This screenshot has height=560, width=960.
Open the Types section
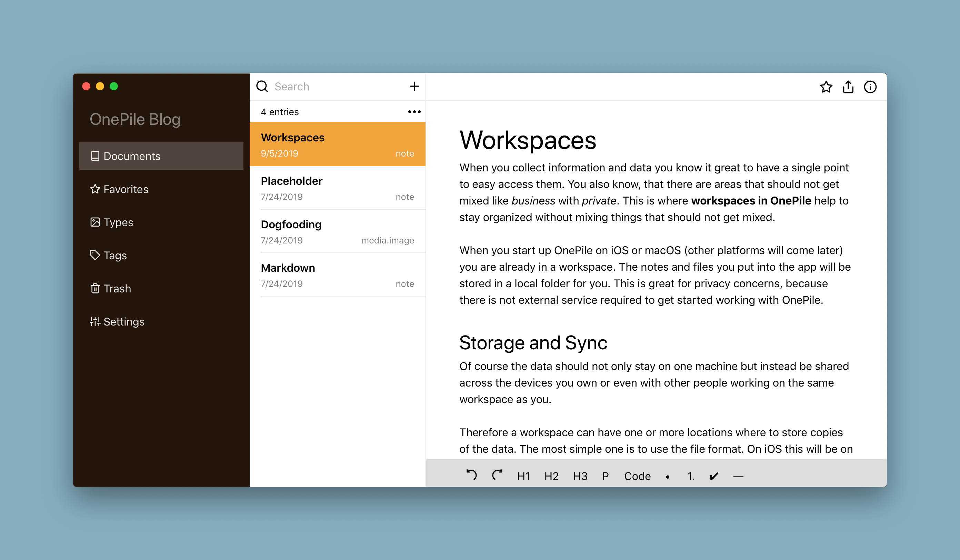click(x=117, y=222)
